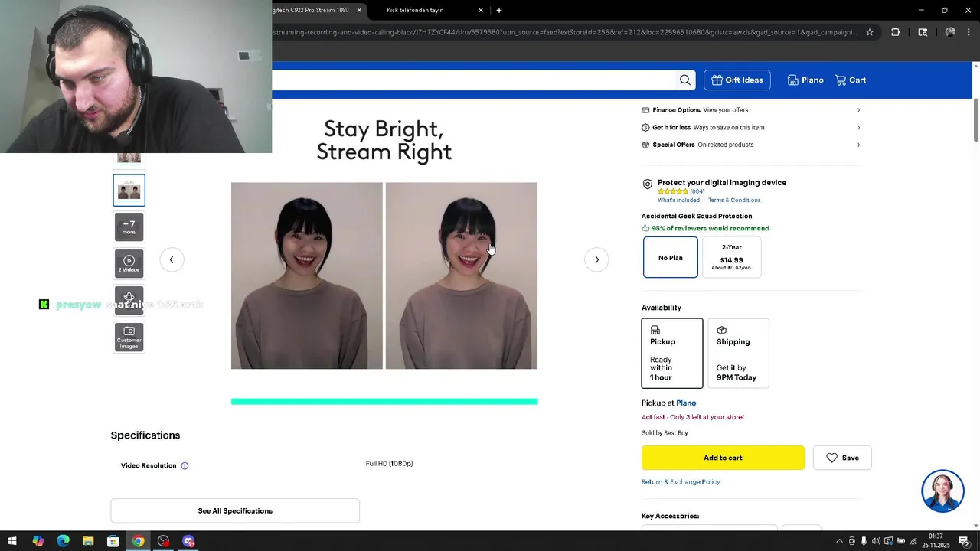
Task: Open What's included link
Action: click(x=678, y=200)
